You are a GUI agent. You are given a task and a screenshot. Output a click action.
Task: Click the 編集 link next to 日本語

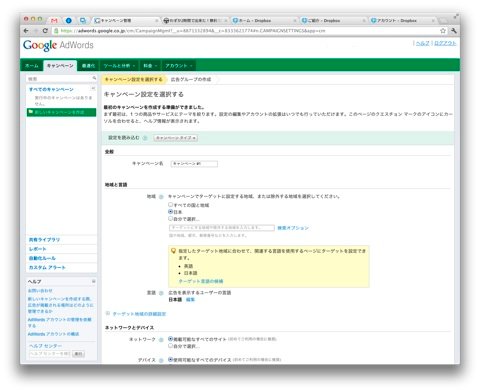tap(190, 300)
